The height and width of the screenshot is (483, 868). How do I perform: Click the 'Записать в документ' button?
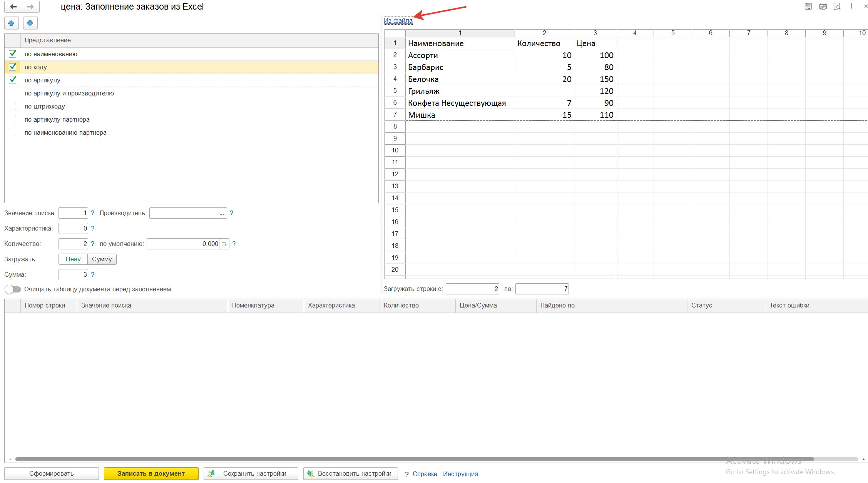(151, 473)
